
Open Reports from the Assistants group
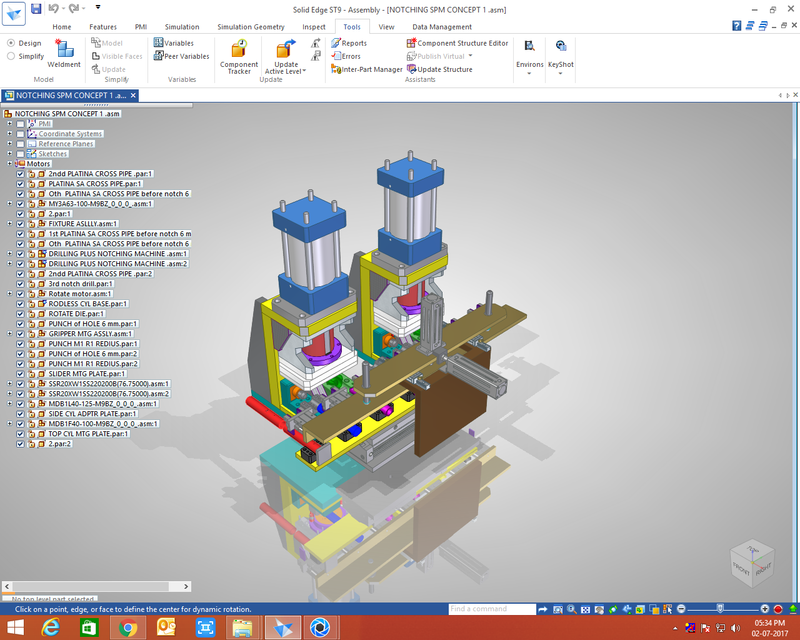point(350,43)
